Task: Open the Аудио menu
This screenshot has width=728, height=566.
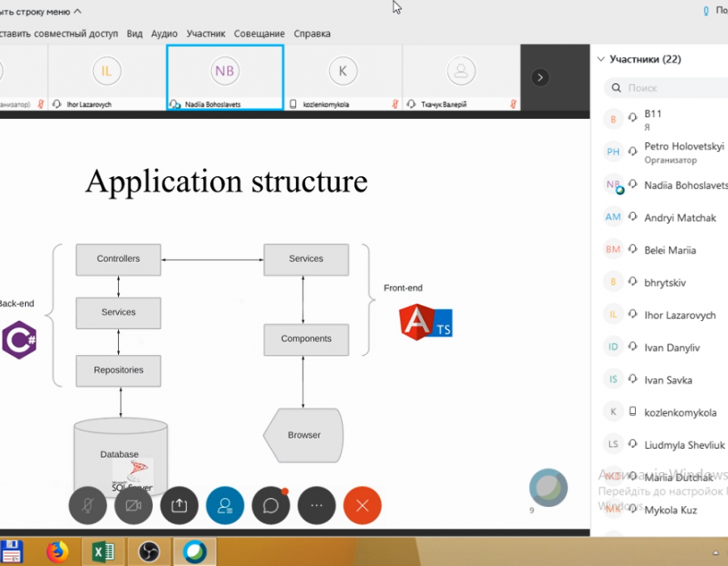Action: tap(164, 34)
